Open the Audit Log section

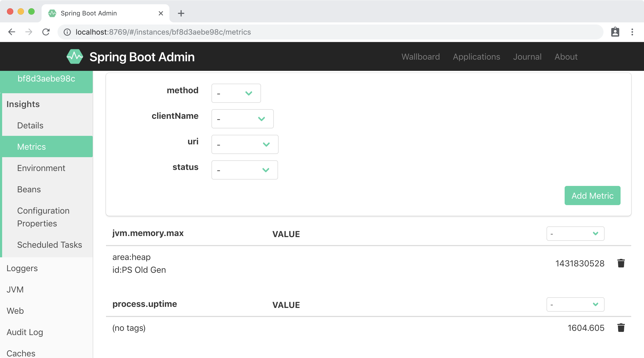coord(46,332)
